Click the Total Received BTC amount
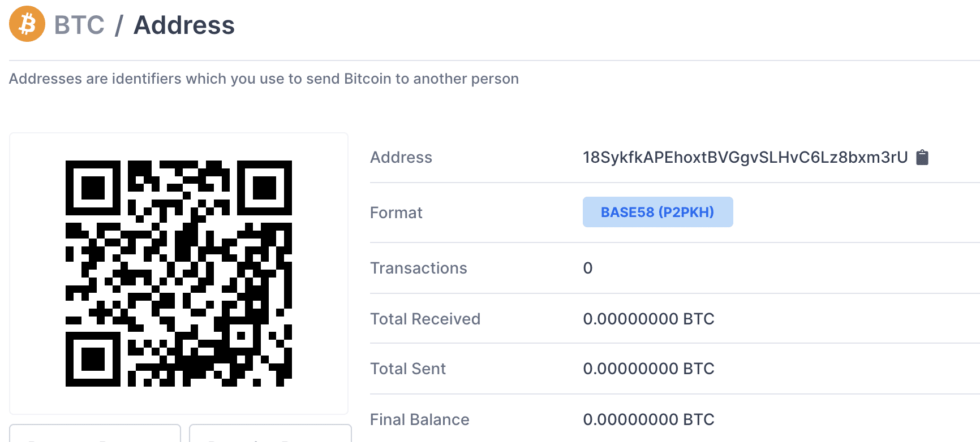980x442 pixels. [648, 319]
